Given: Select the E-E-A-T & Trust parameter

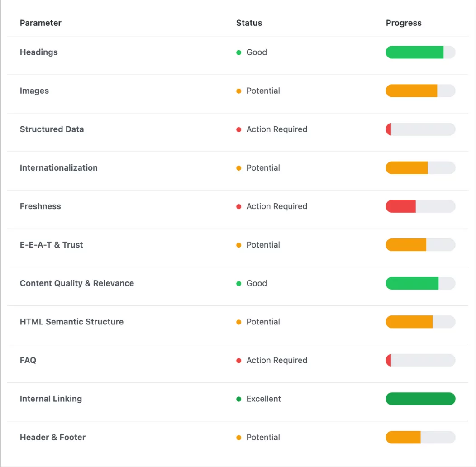Looking at the screenshot, I should [x=52, y=245].
